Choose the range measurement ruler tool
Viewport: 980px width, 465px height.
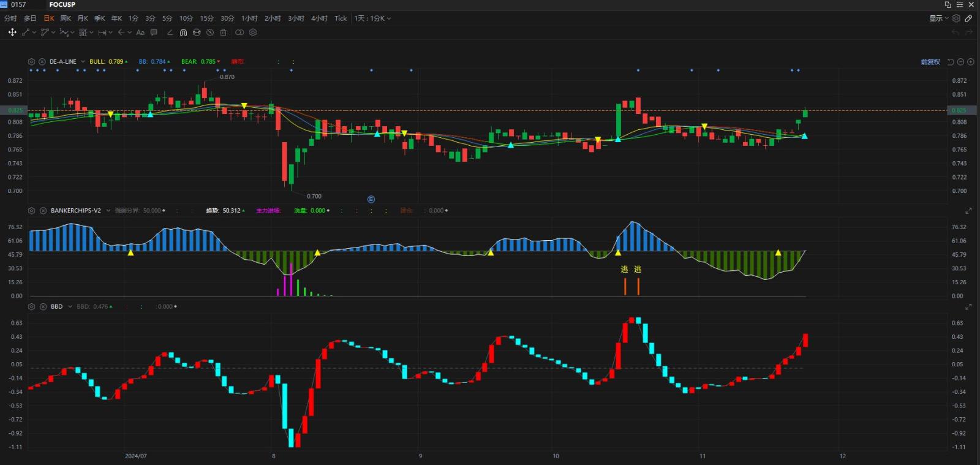pos(102,32)
